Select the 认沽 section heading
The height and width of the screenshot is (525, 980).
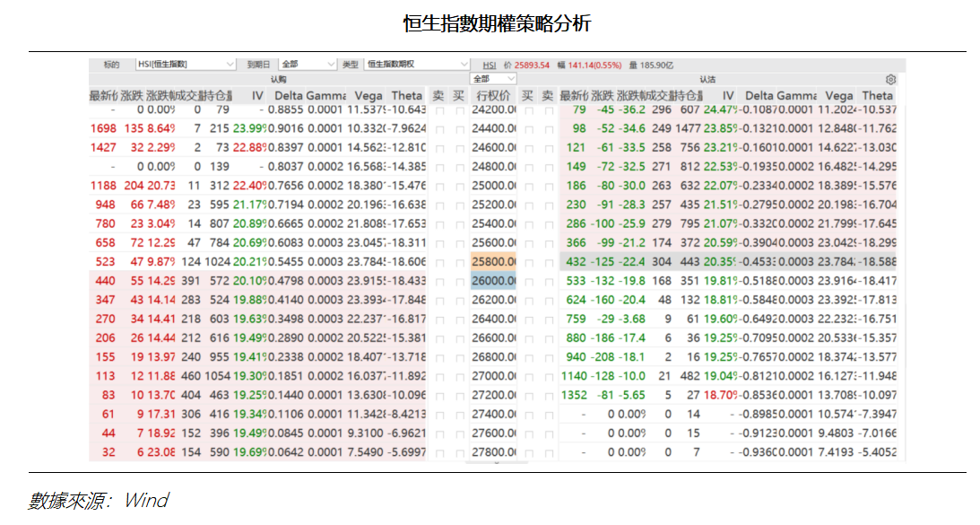pyautogui.click(x=707, y=80)
